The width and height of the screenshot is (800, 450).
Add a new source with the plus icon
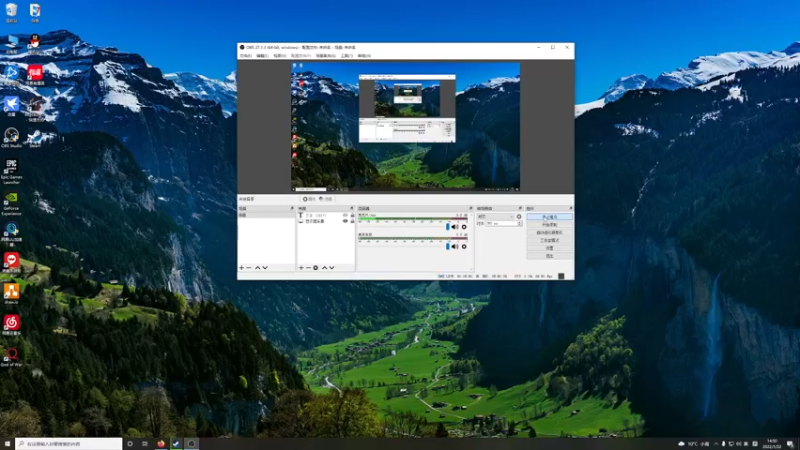pos(301,268)
